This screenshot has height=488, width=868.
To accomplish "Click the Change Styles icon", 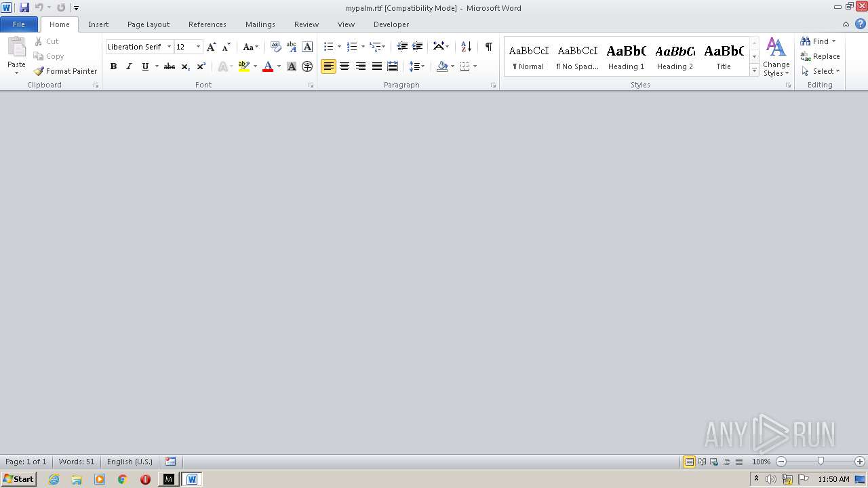I will click(x=776, y=47).
